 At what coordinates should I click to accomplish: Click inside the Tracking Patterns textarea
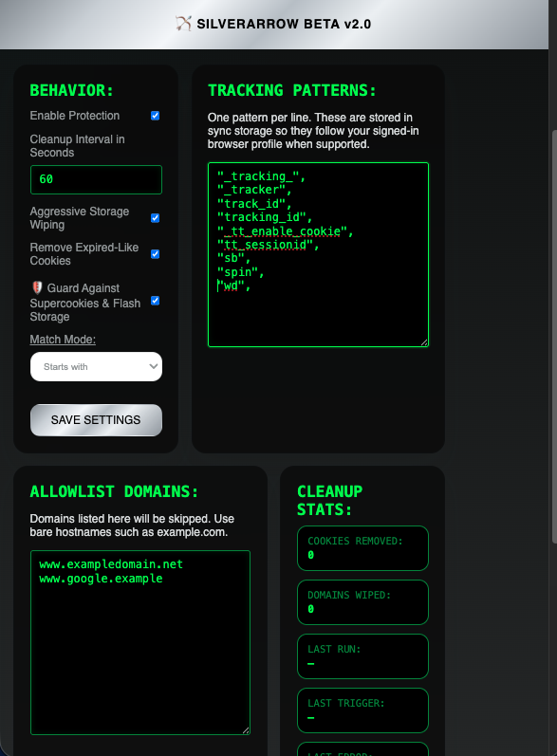318,254
